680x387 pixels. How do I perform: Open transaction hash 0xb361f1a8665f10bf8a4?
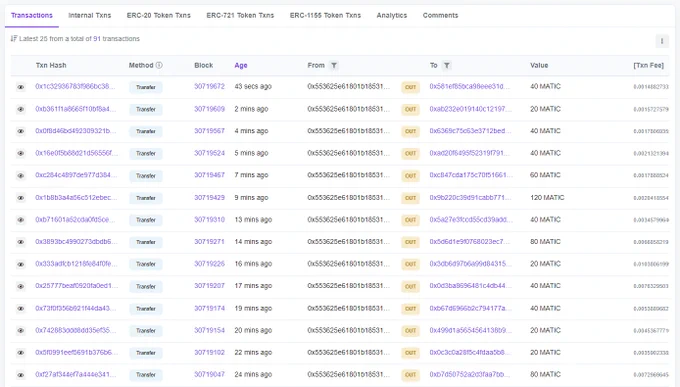pos(76,109)
